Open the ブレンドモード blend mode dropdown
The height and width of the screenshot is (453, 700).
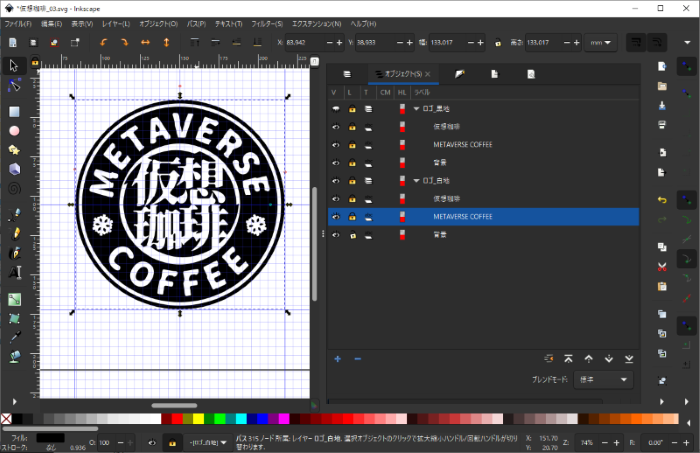click(x=603, y=380)
